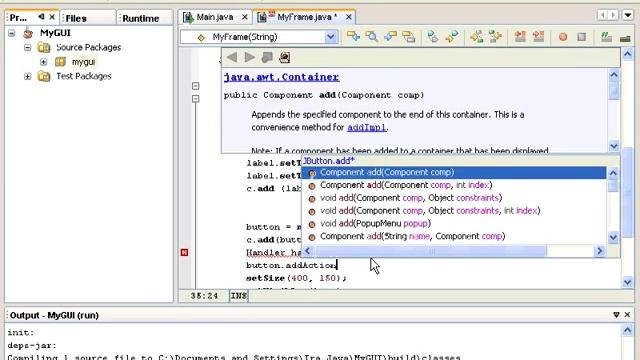Screen dimensions: 640x360
Task: Open the MyFrame(String) members dropdown arrow
Action: coord(331,37)
